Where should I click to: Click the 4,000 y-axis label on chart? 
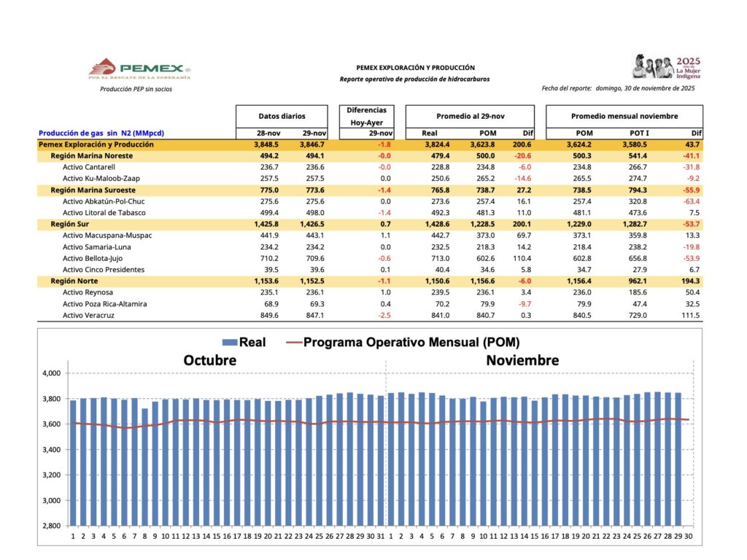tap(50, 373)
